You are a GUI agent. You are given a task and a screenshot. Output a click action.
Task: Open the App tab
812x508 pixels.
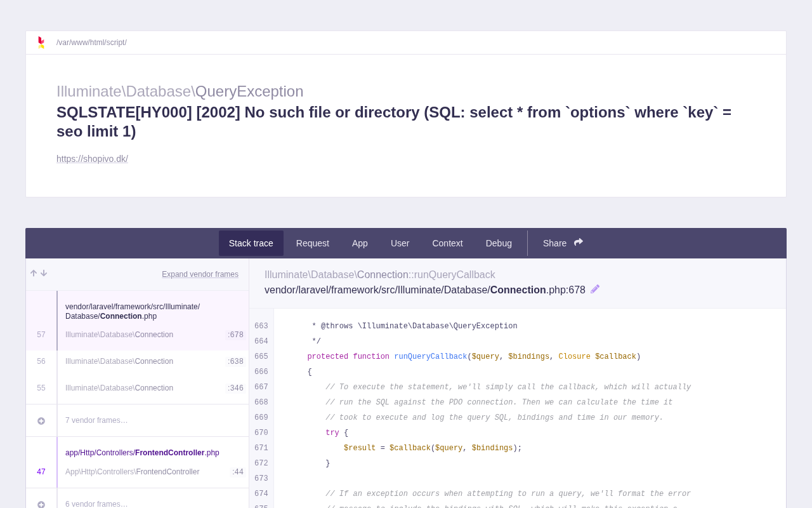pos(360,243)
